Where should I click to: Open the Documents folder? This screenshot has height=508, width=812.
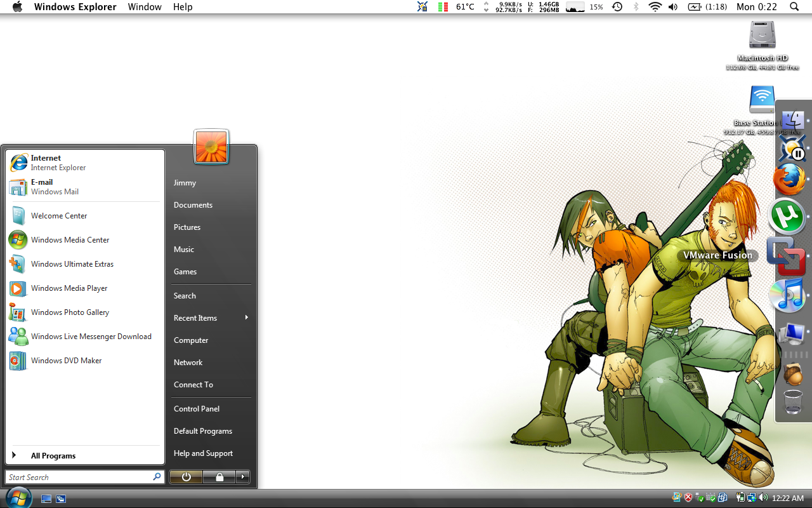pyautogui.click(x=211, y=205)
